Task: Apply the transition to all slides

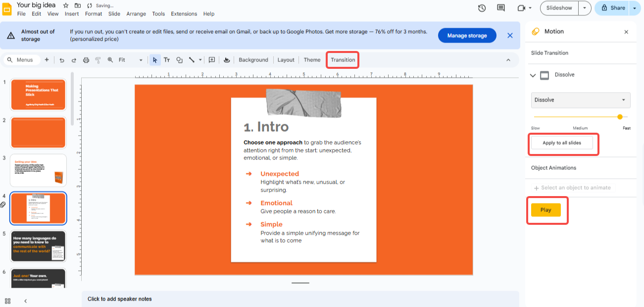Action: [x=563, y=143]
